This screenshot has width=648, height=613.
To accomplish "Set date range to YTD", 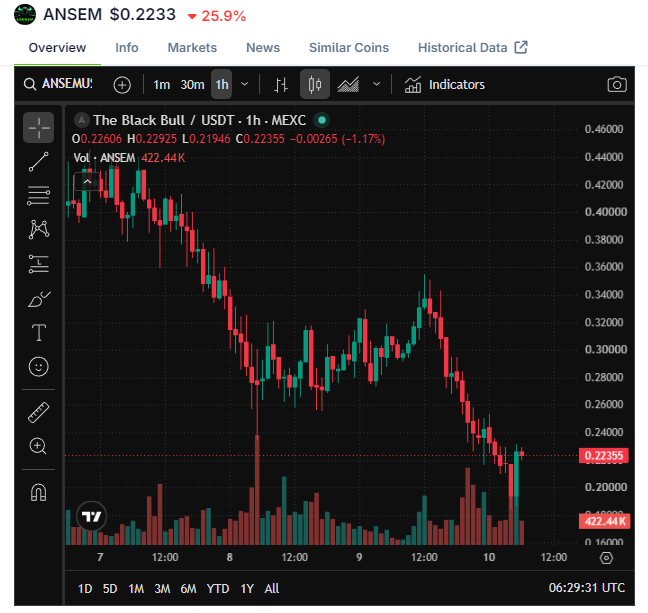I will 218,589.
